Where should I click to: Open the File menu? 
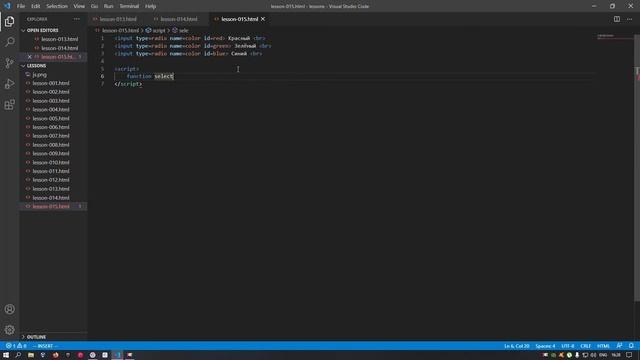click(21, 6)
